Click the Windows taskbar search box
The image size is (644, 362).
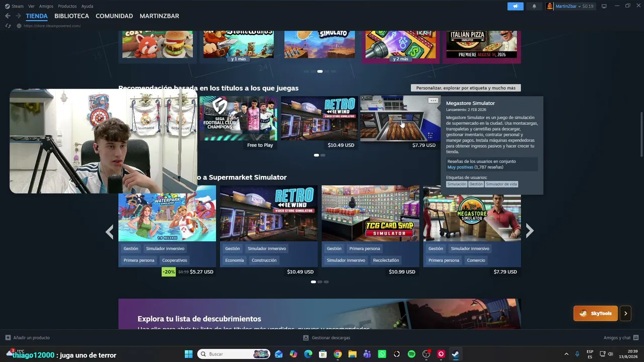(x=234, y=354)
